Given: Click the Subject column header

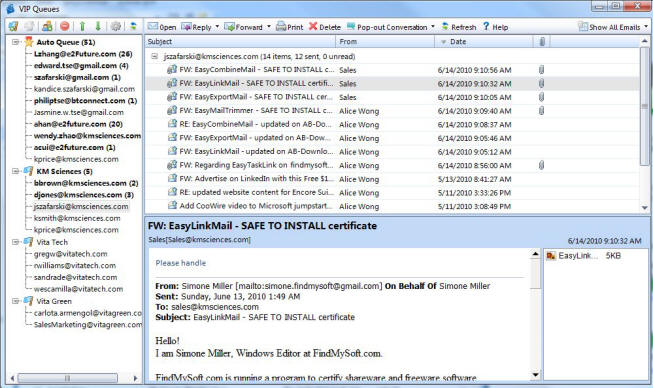Looking at the screenshot, I should pyautogui.click(x=240, y=42).
